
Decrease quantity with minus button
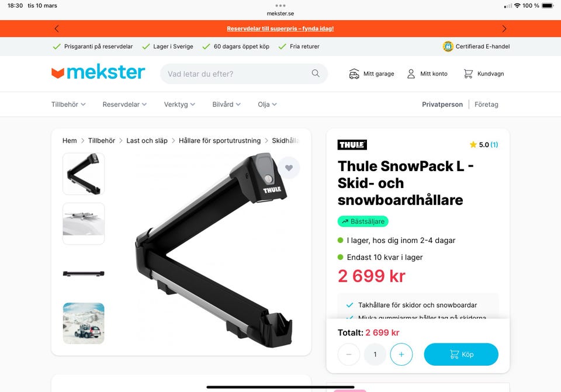(349, 355)
